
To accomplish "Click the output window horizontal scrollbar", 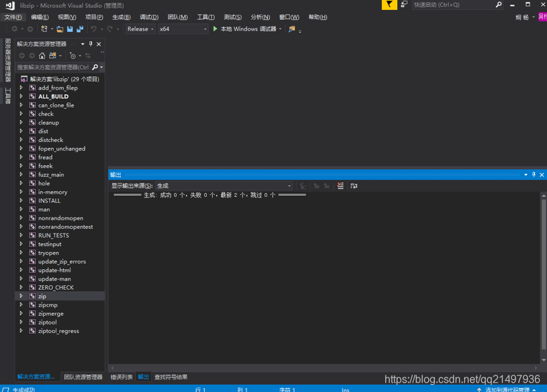I will click(324, 367).
